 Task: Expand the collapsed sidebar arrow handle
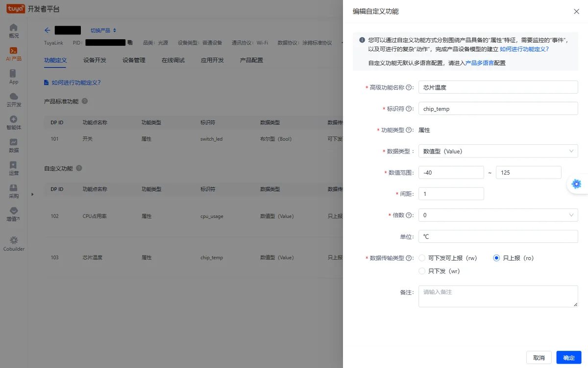click(32, 194)
